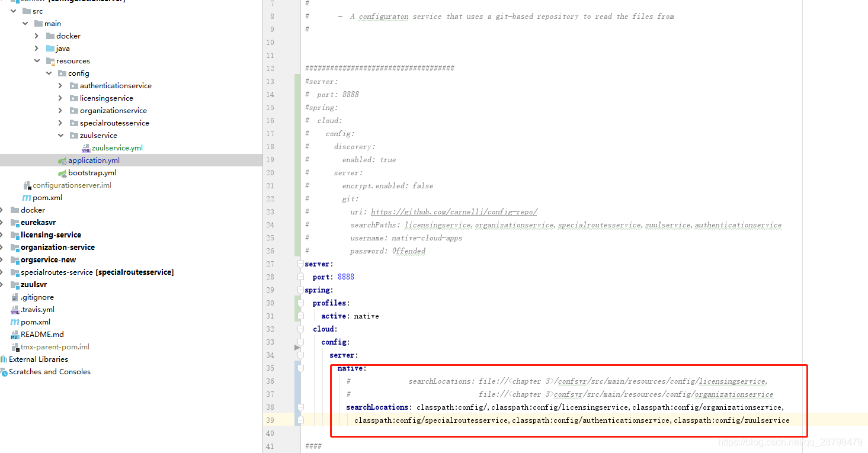Select the licensing-service module
Viewport: 868px width, 453px height.
tap(51, 235)
